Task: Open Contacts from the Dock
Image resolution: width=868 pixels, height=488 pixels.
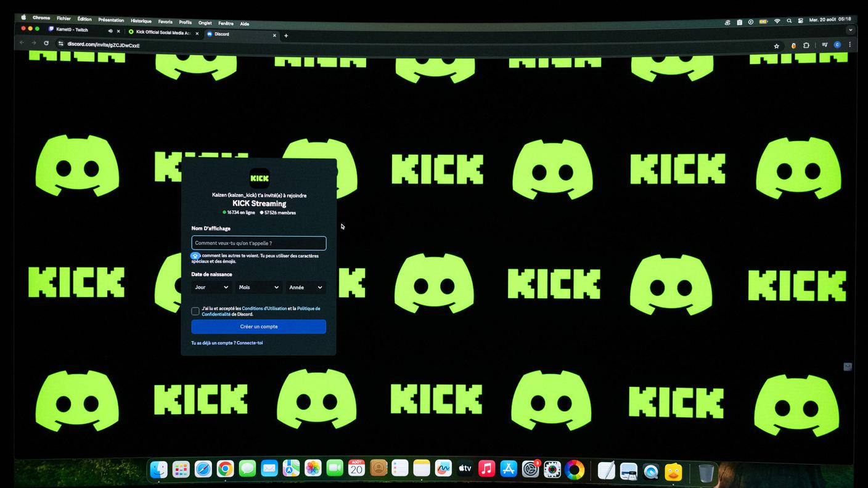Action: point(379,469)
